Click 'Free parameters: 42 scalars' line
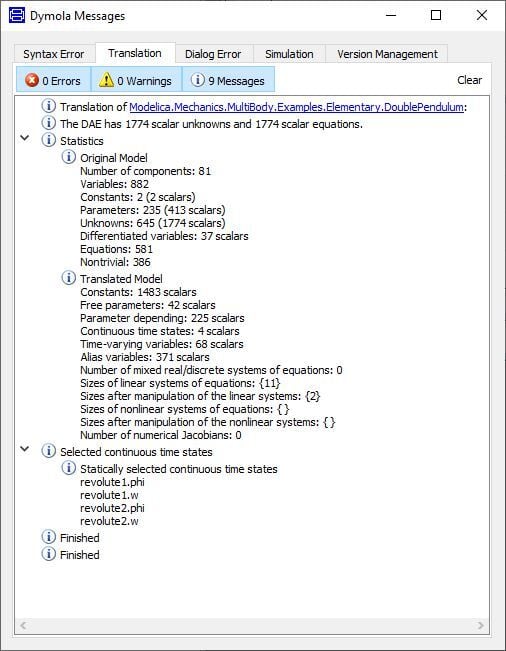 (148, 305)
